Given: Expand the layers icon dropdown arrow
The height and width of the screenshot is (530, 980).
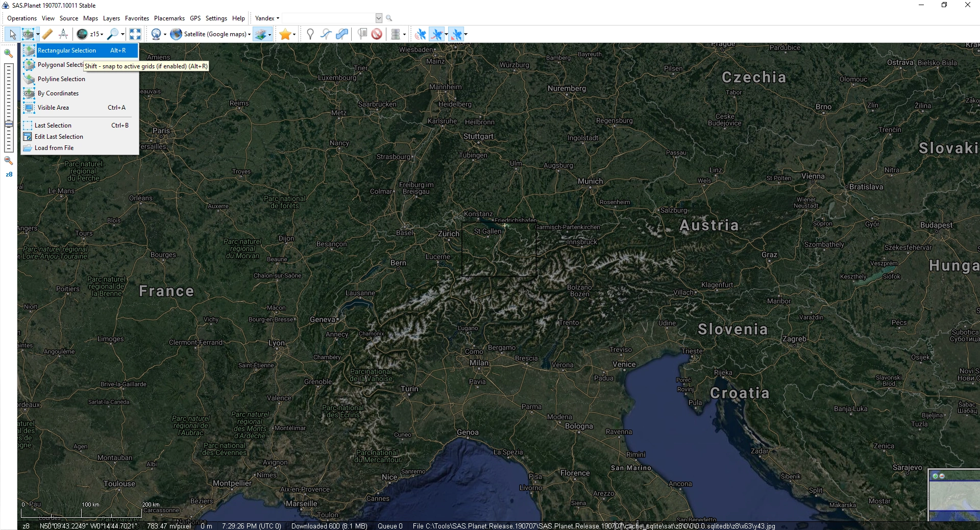Looking at the screenshot, I should 269,35.
